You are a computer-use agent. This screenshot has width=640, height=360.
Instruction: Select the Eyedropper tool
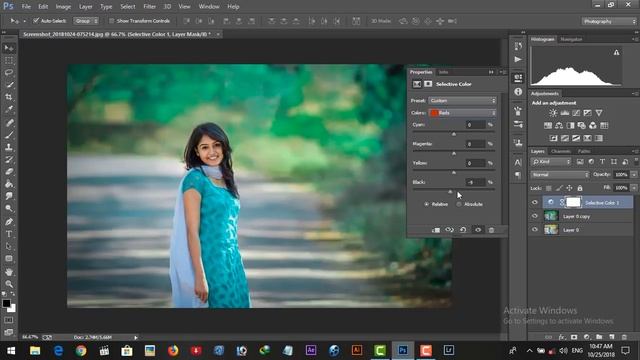point(9,109)
